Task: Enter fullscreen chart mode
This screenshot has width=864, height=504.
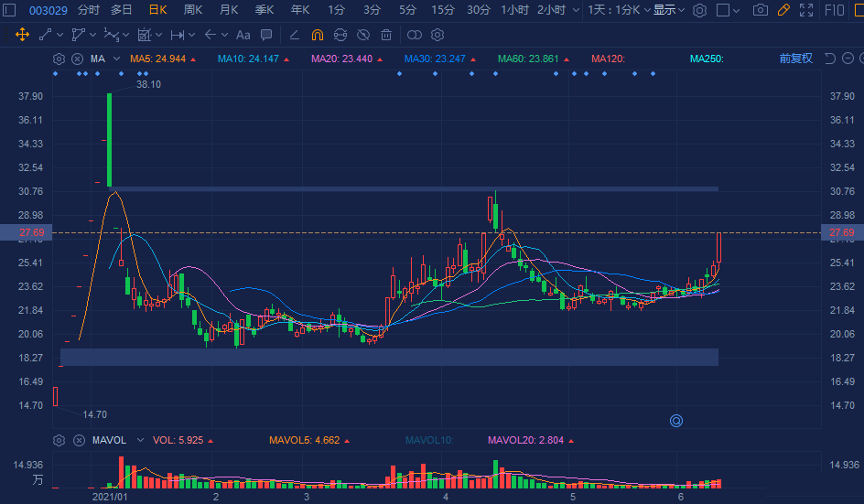Action: [805, 10]
